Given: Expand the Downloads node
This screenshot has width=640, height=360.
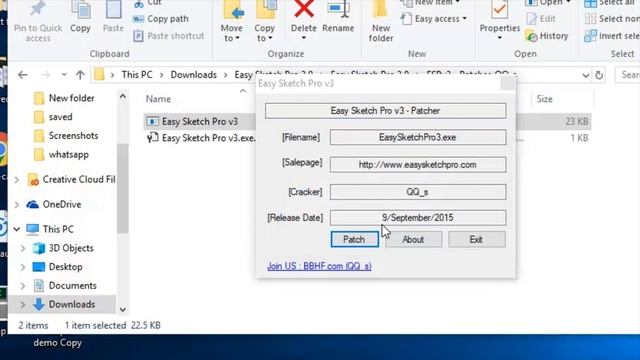Looking at the screenshot, I should (x=23, y=304).
